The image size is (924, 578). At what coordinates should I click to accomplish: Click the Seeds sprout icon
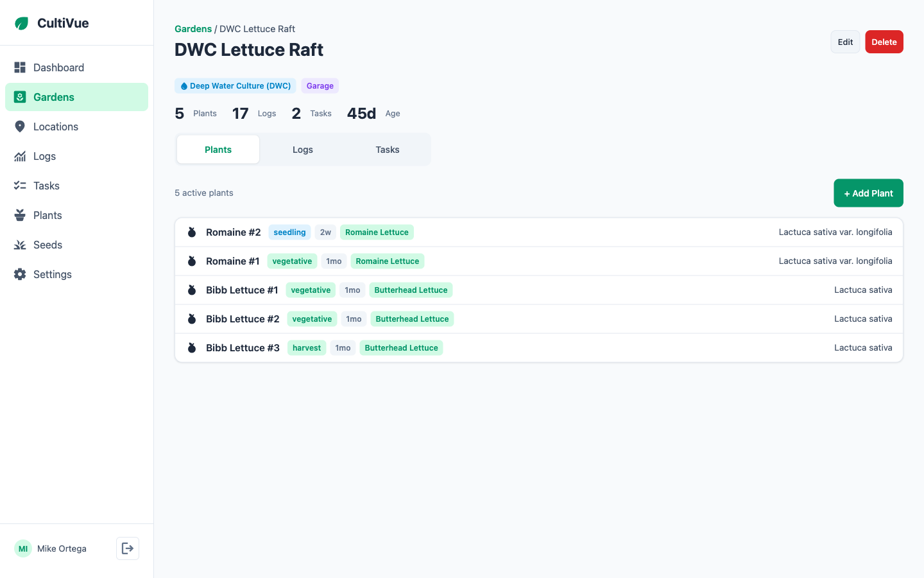pos(20,245)
